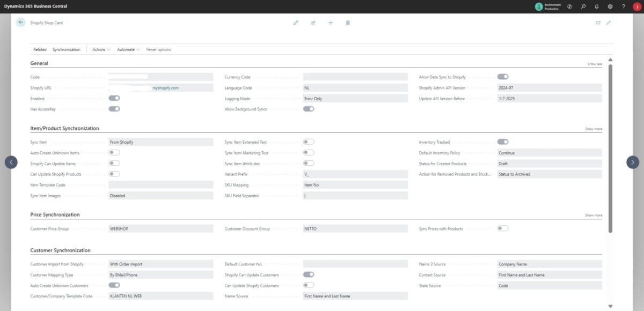Click Show less in General section

pos(595,64)
